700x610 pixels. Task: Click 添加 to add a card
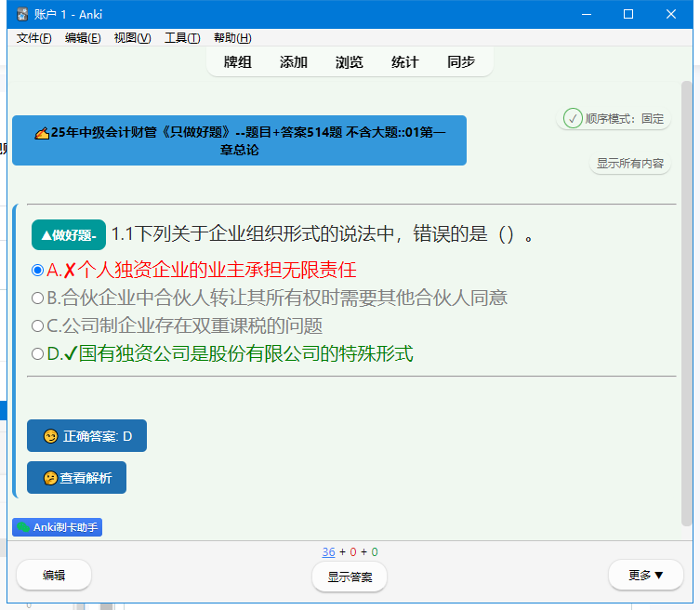pos(294,61)
